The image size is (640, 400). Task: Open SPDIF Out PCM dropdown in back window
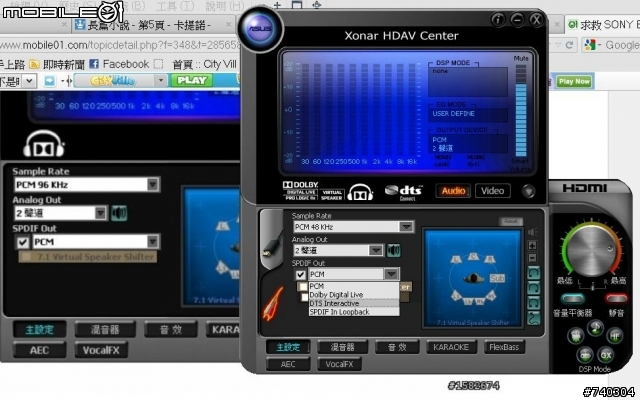tap(96, 242)
